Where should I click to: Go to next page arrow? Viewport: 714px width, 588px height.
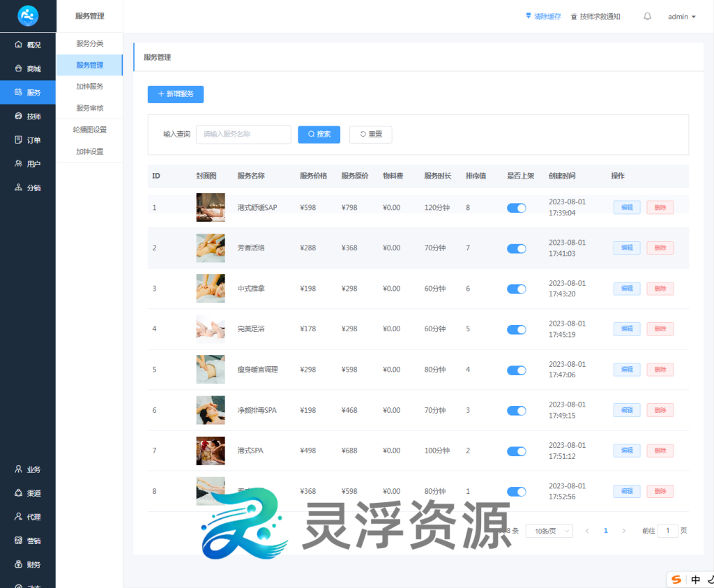point(624,531)
